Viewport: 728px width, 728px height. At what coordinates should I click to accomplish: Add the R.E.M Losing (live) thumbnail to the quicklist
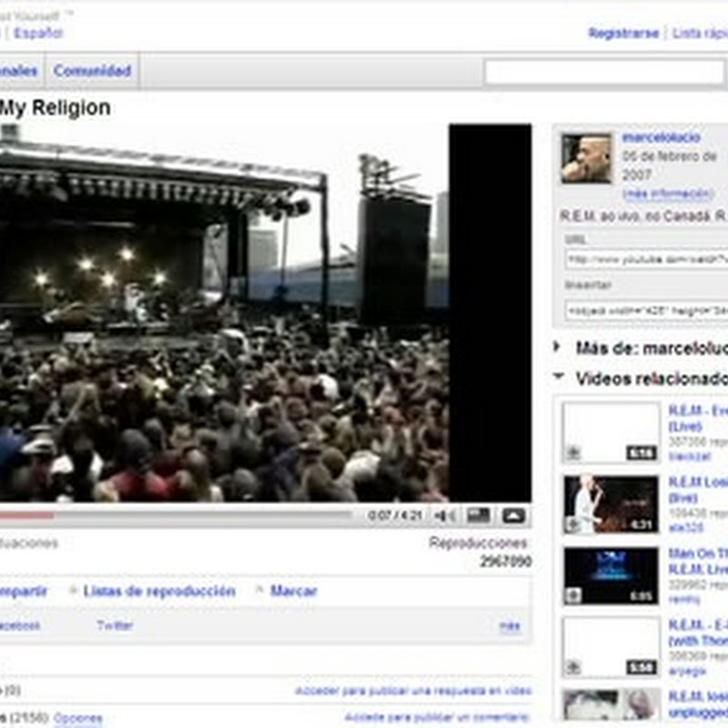(573, 524)
